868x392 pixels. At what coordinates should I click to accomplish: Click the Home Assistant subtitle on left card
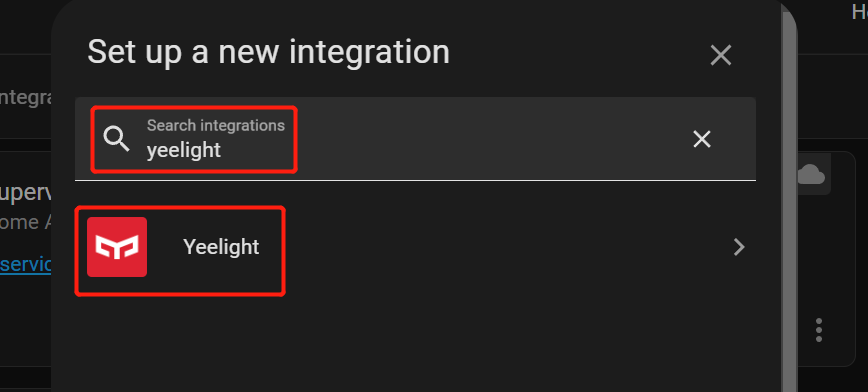click(x=26, y=223)
